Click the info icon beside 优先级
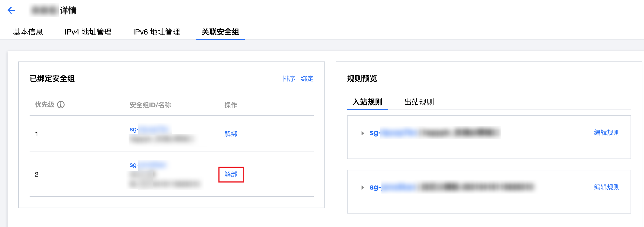Screen dimensions: 644x227 click(x=61, y=105)
